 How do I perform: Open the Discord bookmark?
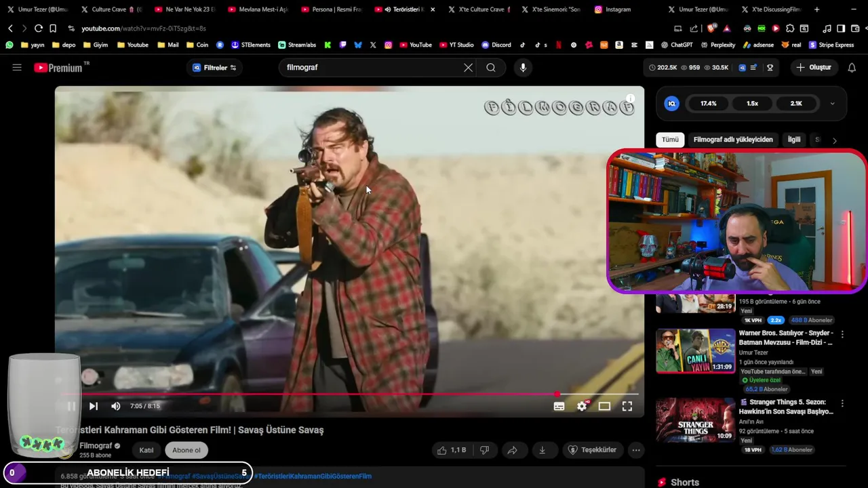496,45
